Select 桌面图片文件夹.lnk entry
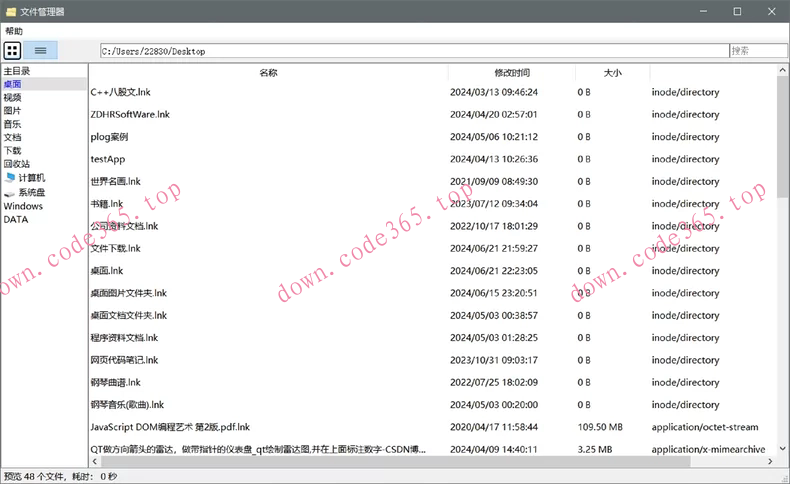This screenshot has width=790, height=484. pos(128,293)
